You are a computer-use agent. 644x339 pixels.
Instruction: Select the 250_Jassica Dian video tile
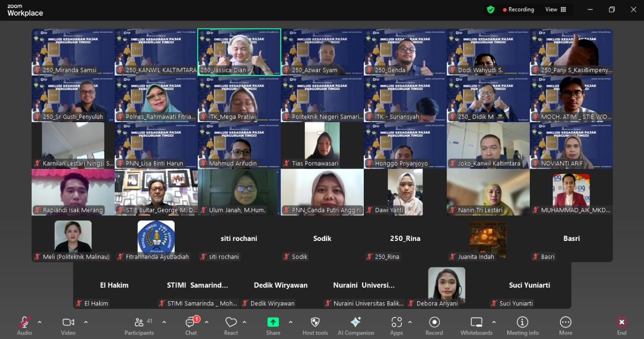click(239, 51)
